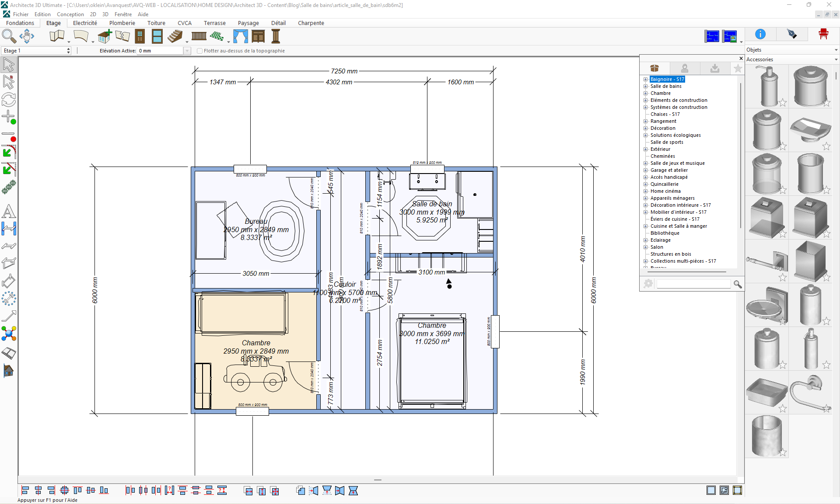Open the downloads library tab
The image size is (840, 504).
(x=715, y=68)
